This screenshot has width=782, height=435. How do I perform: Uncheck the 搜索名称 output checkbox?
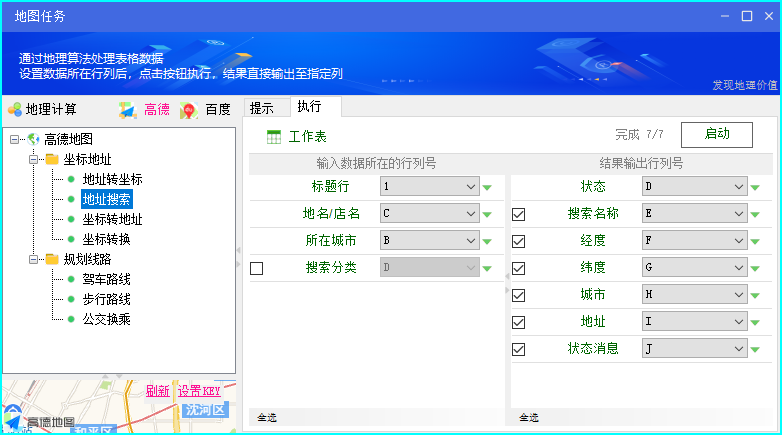pos(518,215)
